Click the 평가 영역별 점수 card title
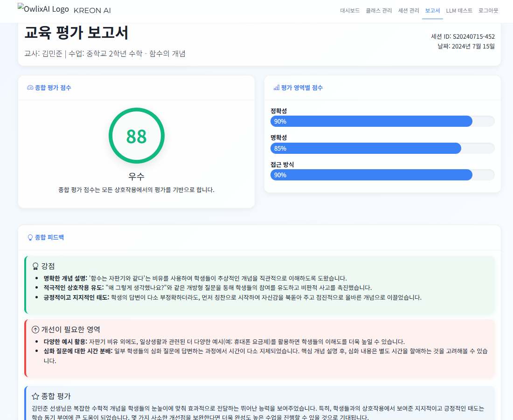Viewport: 513px width, 420px height. [x=302, y=88]
